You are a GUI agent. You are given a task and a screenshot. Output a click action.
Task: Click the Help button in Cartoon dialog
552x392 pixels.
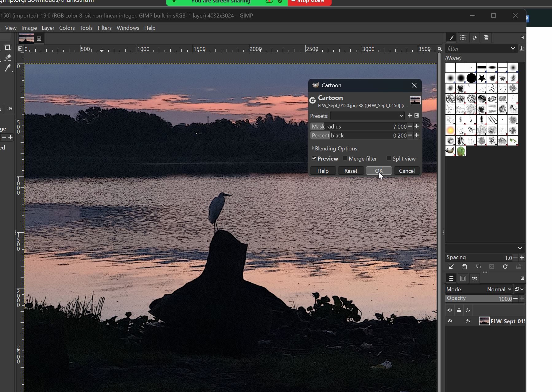(323, 171)
